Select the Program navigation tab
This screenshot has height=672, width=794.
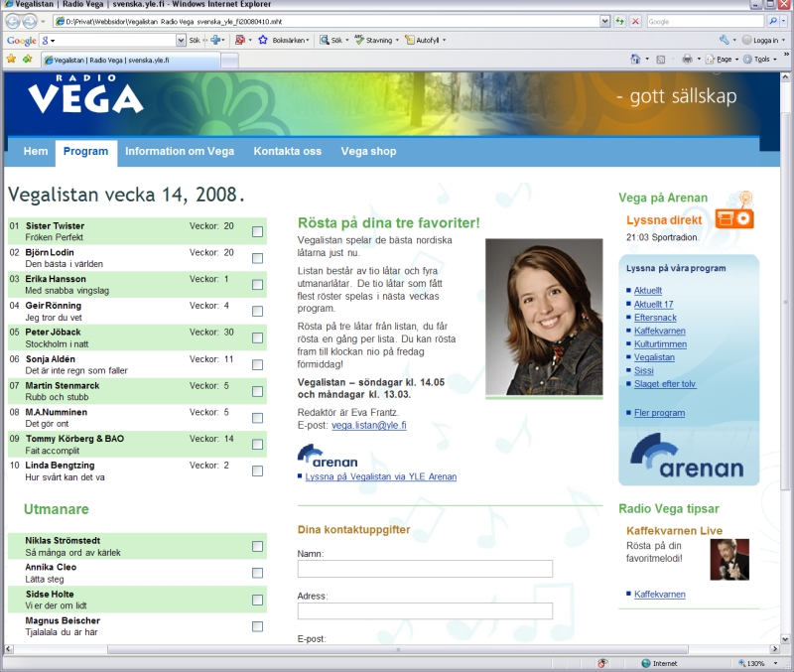pos(85,152)
